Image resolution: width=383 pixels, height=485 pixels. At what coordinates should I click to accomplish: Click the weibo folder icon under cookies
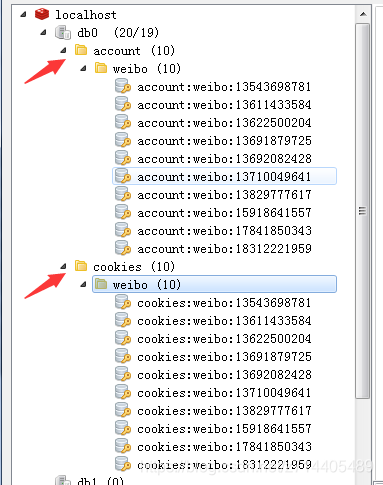[101, 284]
